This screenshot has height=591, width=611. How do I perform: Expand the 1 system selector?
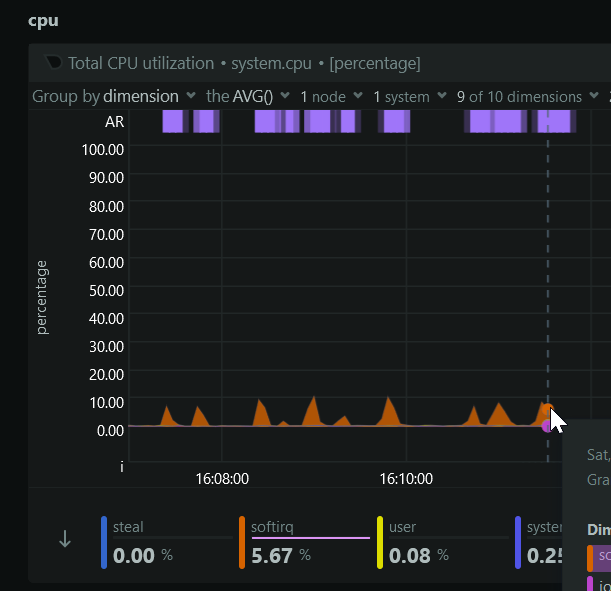410,96
